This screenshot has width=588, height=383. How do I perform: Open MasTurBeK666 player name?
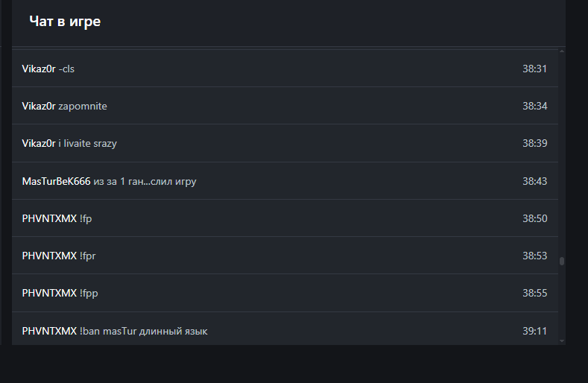pos(56,181)
